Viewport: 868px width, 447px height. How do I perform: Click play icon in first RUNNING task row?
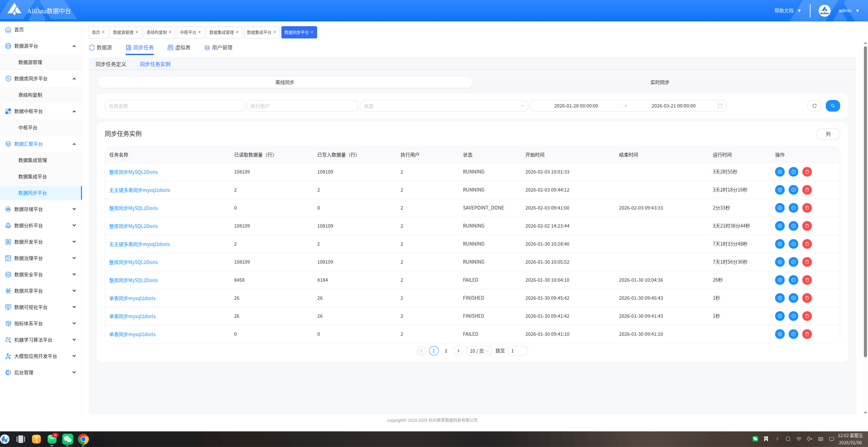point(780,172)
